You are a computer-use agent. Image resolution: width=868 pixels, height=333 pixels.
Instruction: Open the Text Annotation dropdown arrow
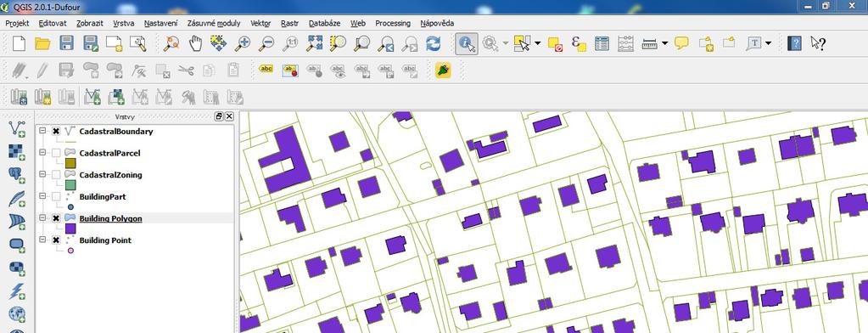click(x=769, y=43)
